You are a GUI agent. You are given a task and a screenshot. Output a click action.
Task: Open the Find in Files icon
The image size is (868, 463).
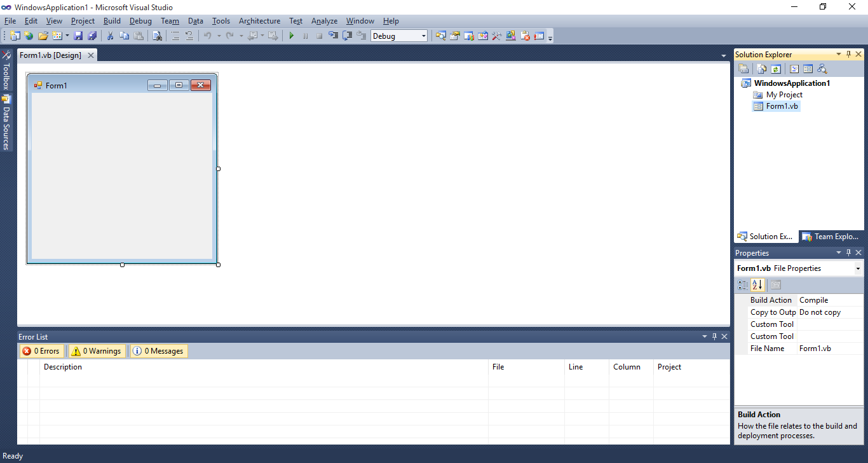[157, 36]
